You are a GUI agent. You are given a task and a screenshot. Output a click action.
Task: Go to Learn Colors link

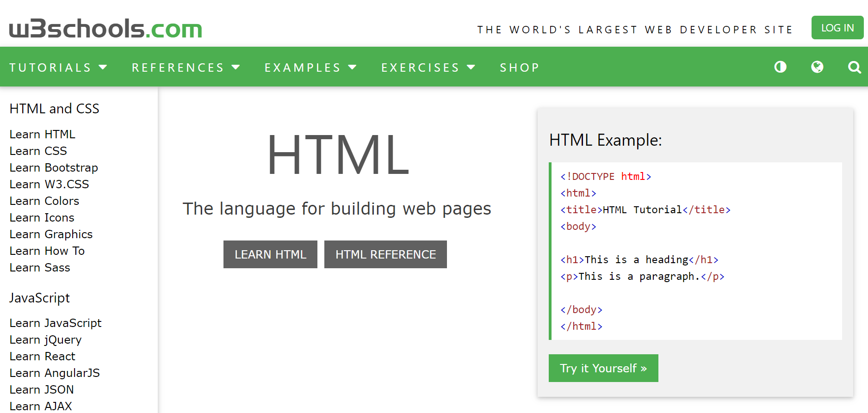click(44, 201)
